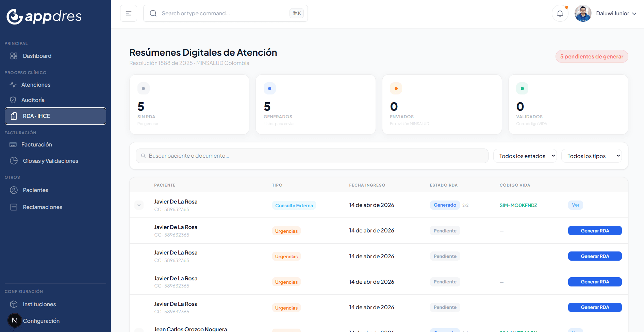
Task: Click Jean Carlos Orozco Noguera patient name
Action: [x=191, y=329]
